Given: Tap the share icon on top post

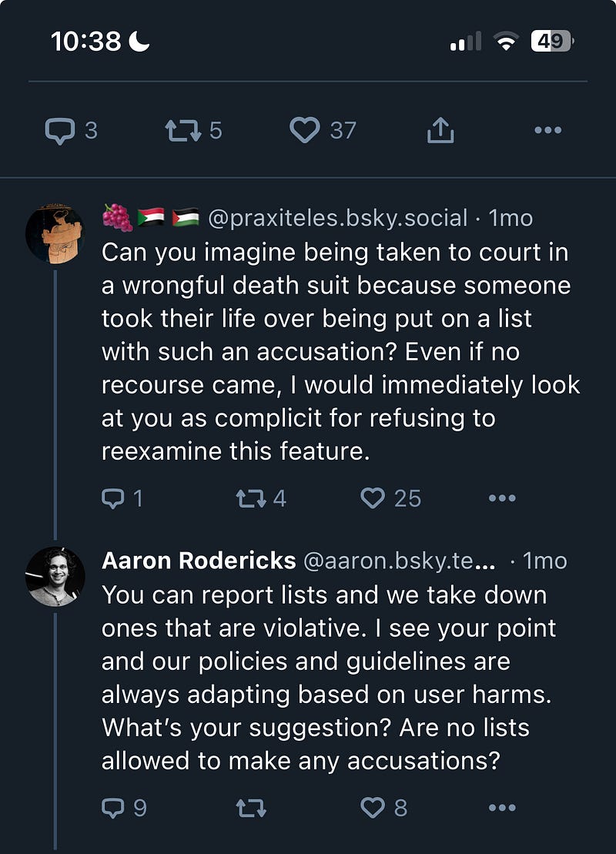Looking at the screenshot, I should click(440, 131).
